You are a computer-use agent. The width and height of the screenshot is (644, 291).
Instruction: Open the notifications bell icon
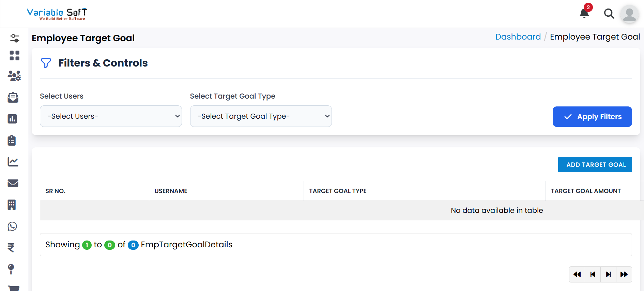584,13
